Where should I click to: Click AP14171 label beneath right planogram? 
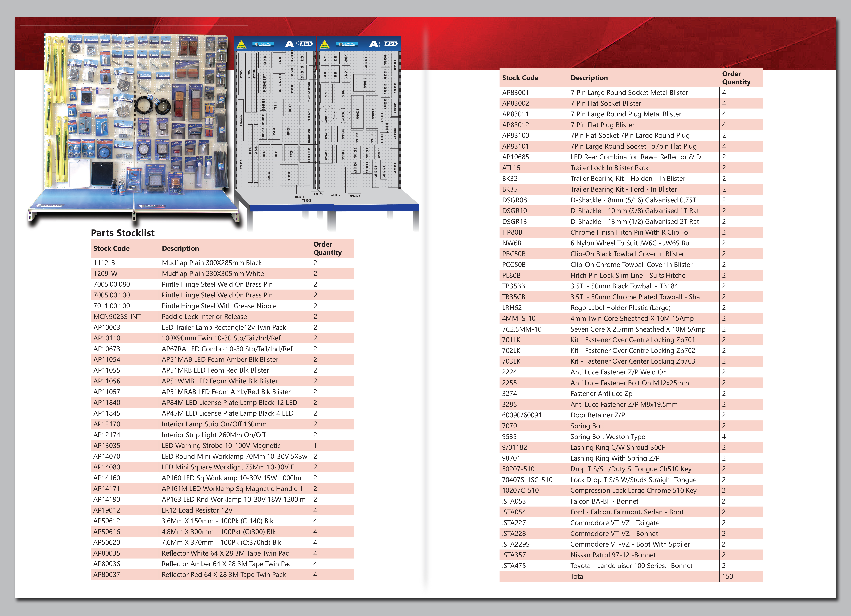coord(336,195)
